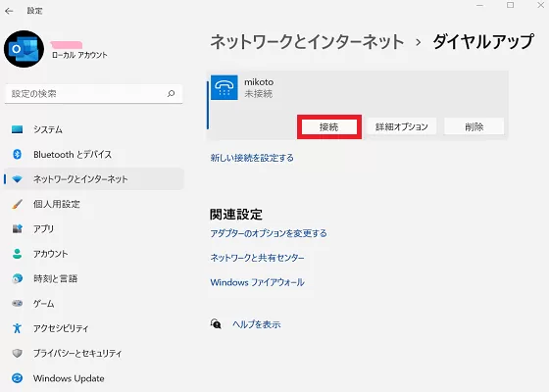Click the 接続 button
549x392 pixels.
[329, 126]
